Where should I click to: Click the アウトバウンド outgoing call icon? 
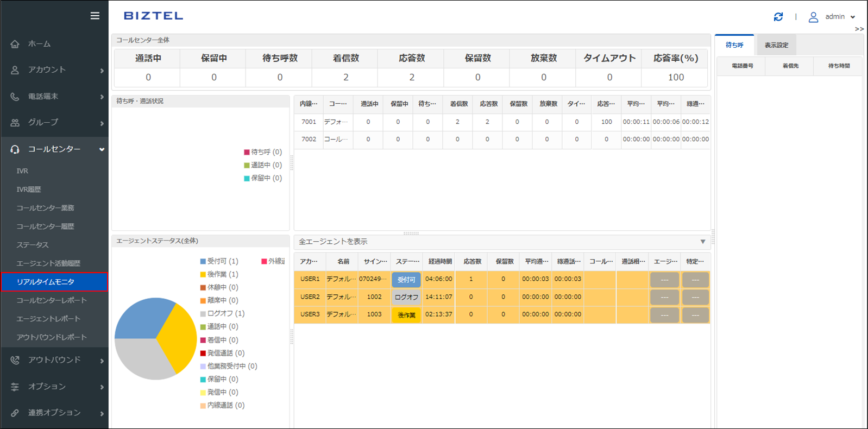15,360
